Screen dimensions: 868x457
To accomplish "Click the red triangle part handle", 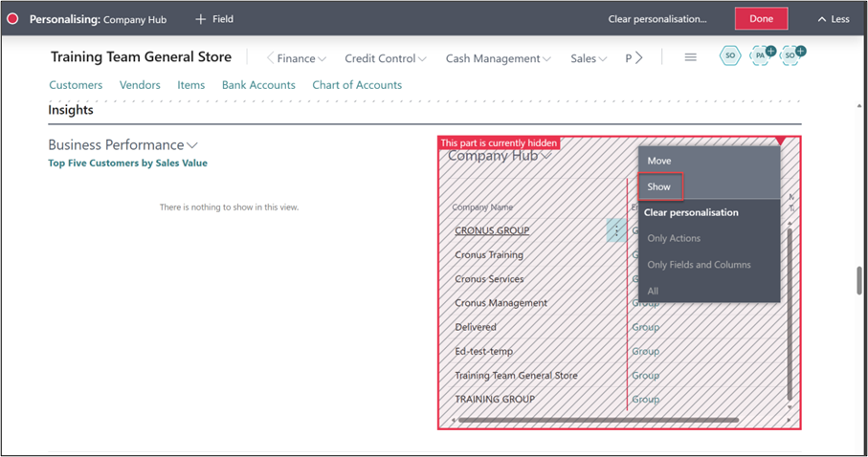I will click(x=780, y=141).
